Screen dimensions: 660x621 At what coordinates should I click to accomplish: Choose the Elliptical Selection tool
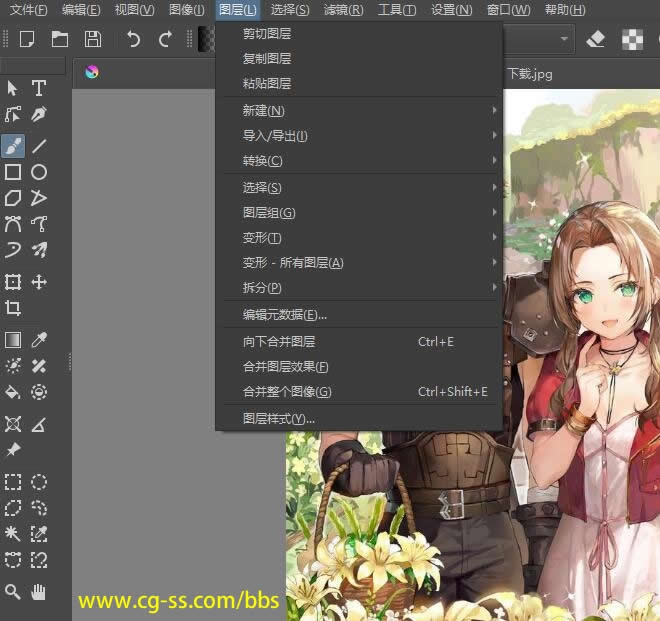tap(39, 482)
